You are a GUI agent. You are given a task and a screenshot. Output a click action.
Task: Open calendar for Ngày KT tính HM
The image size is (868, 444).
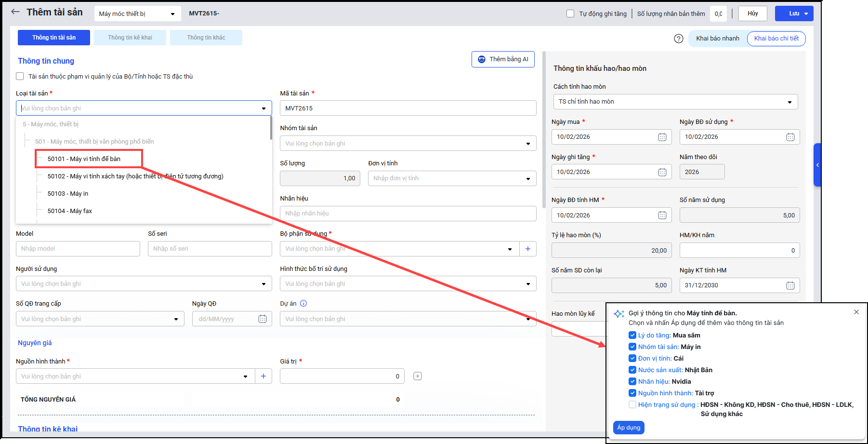point(790,285)
